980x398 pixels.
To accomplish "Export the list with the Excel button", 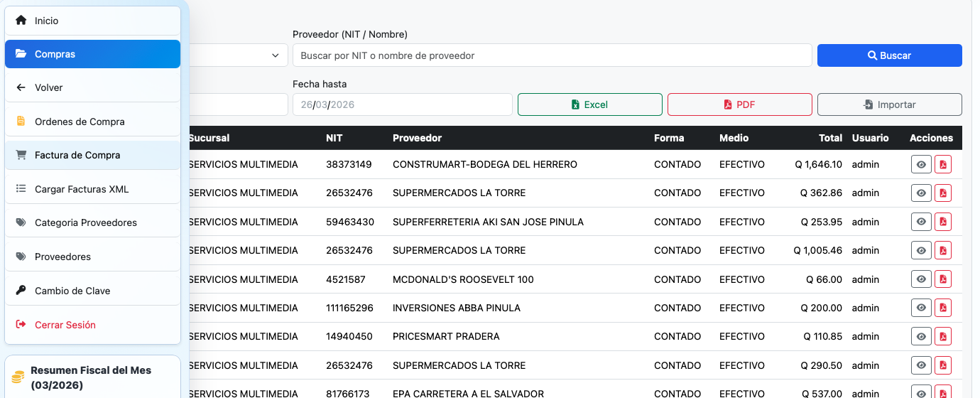I will coord(589,104).
